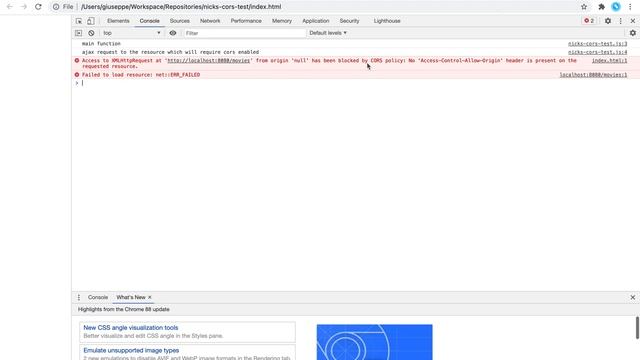The image size is (640, 360).
Task: Open the Chrome profile avatar
Action: pyautogui.click(x=616, y=7)
